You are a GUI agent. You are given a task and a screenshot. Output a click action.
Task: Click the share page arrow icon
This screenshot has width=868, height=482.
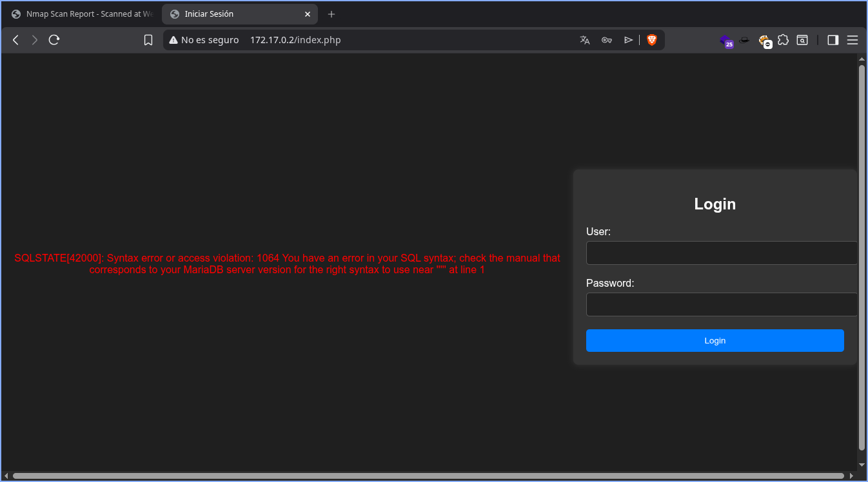coord(628,40)
